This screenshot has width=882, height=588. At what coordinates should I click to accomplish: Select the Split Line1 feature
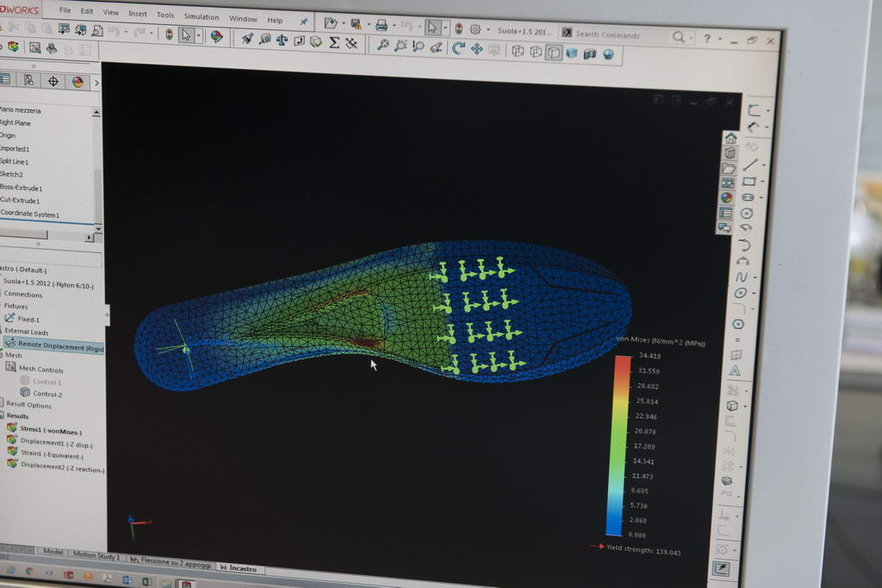pyautogui.click(x=14, y=161)
